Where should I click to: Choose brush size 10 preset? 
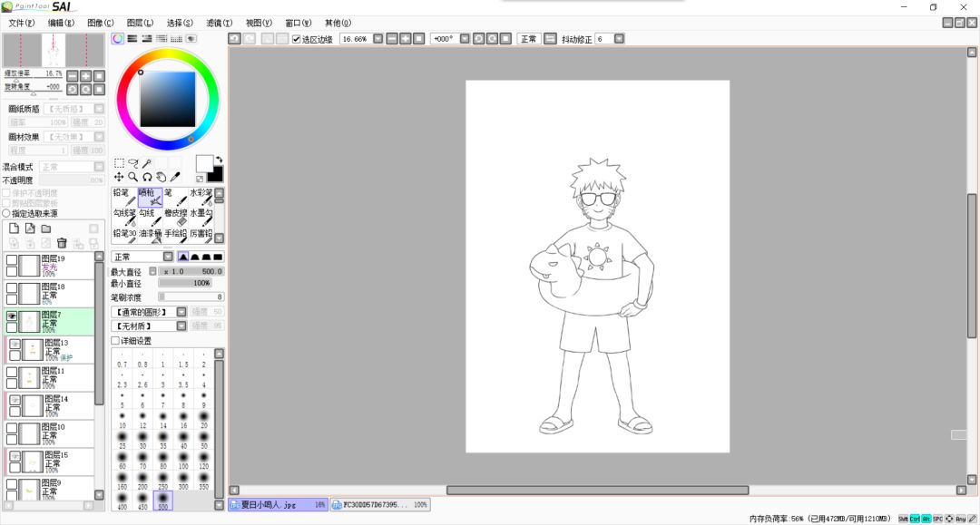coord(122,419)
